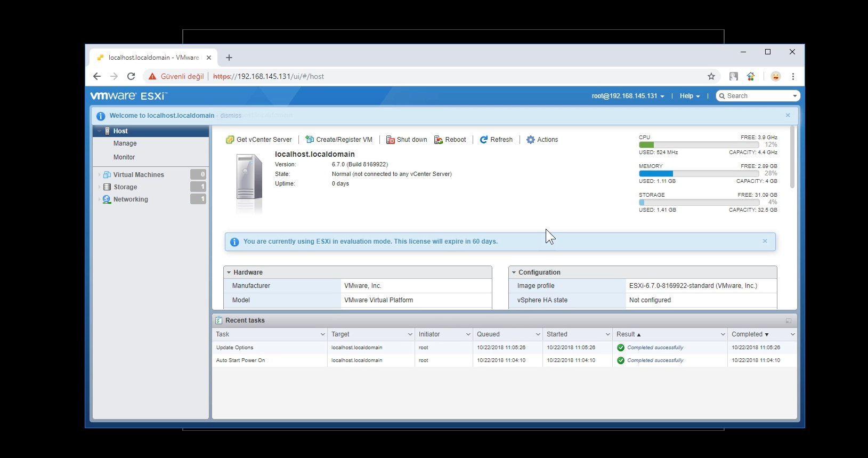Open Virtual Machines in navigator
Viewport: 868px width, 458px height.
tap(139, 175)
